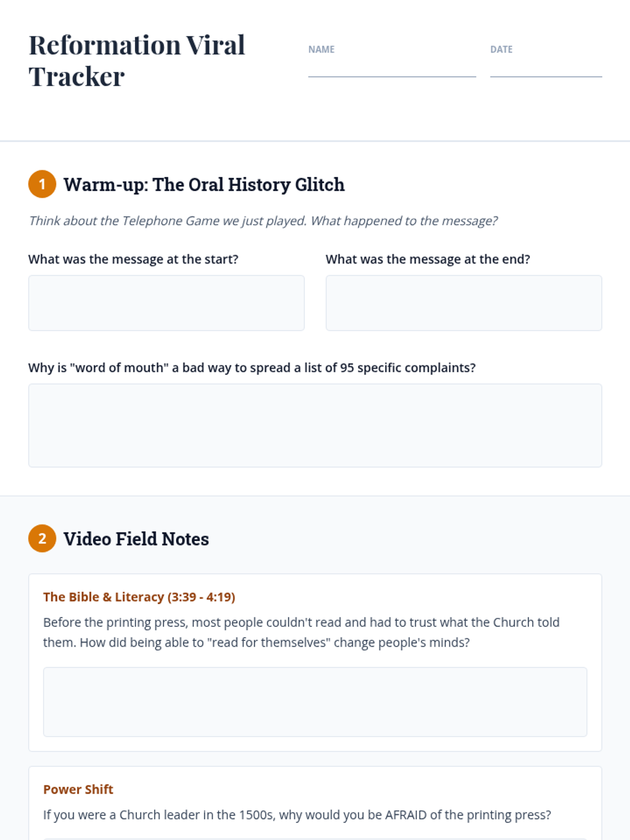
Task: Click the orange number 1 badge
Action: (x=42, y=184)
